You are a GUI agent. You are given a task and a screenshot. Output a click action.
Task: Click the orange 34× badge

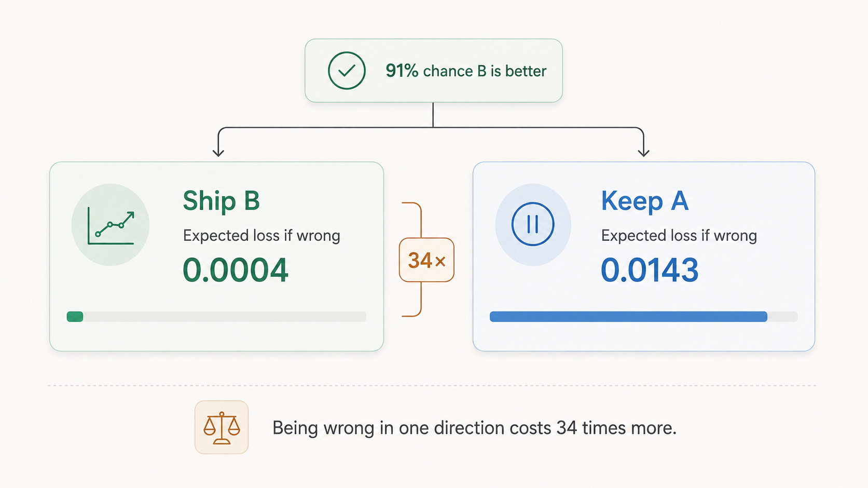pyautogui.click(x=426, y=260)
